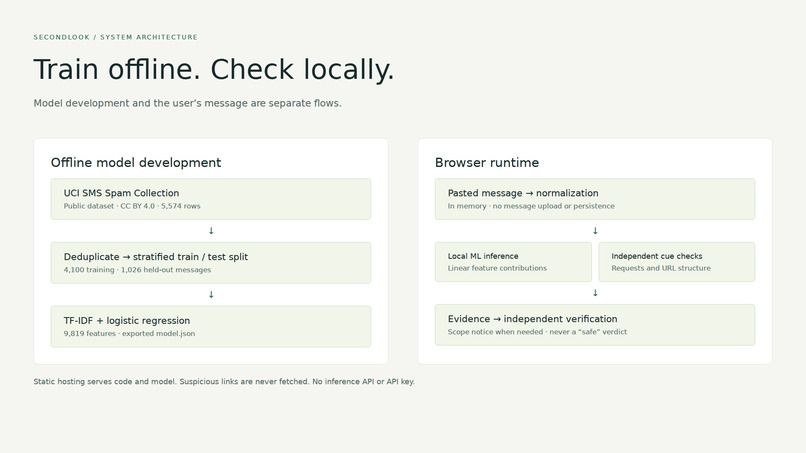This screenshot has width=806, height=453.
Task: Click '9,819 features · exported model.json'
Action: click(x=129, y=333)
